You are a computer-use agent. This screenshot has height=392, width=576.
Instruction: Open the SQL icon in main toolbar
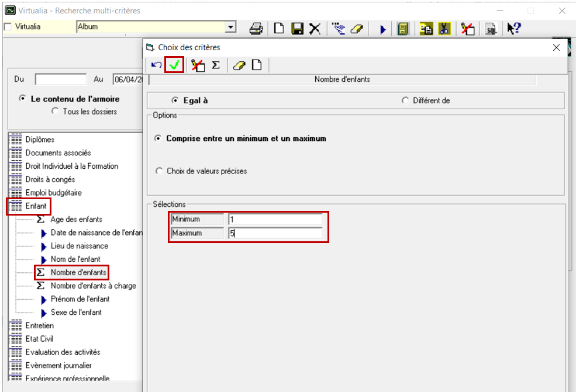[x=491, y=29]
